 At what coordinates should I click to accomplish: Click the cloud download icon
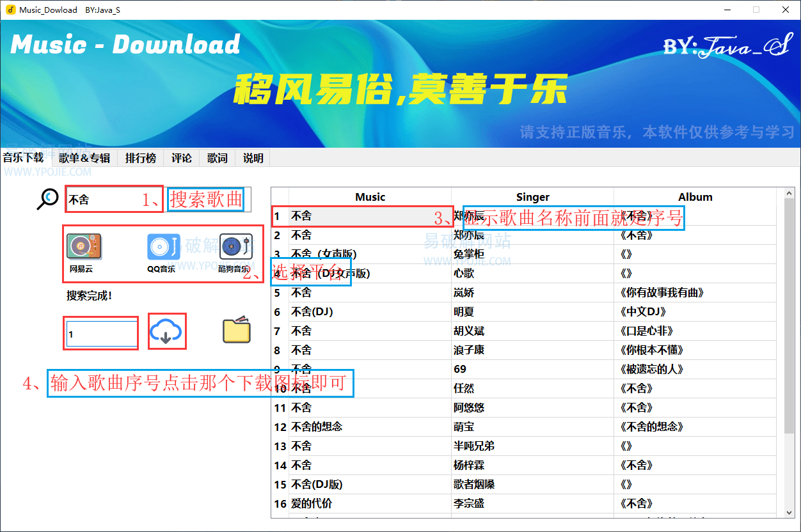167,331
